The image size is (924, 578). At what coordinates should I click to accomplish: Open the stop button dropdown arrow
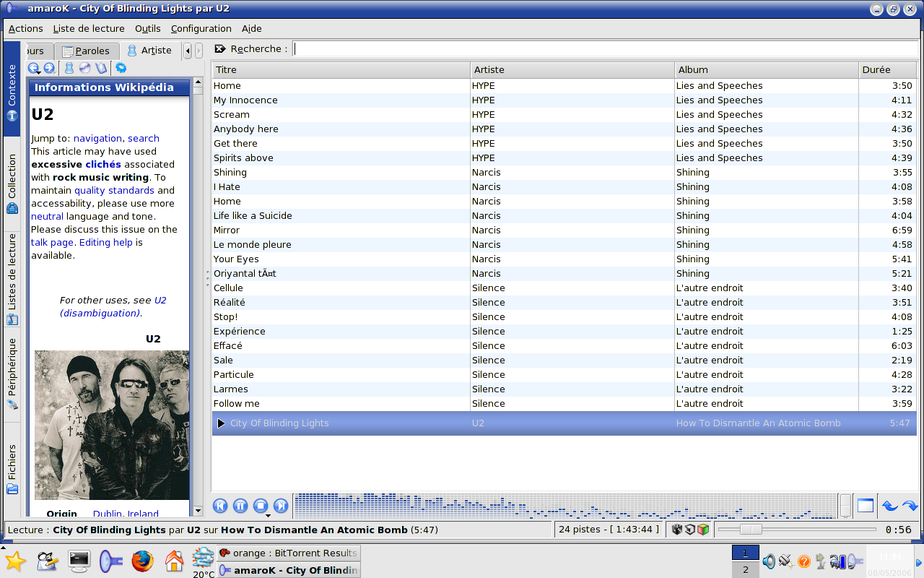(x=268, y=516)
